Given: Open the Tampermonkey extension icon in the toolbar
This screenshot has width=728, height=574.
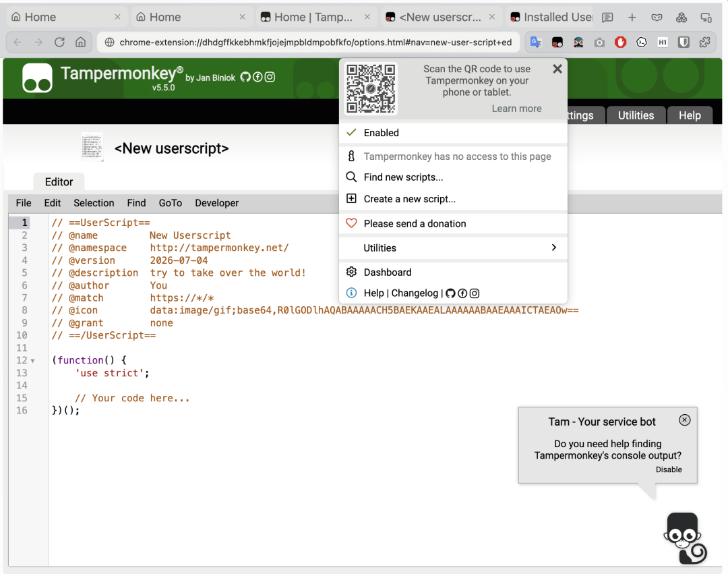Looking at the screenshot, I should coord(557,42).
